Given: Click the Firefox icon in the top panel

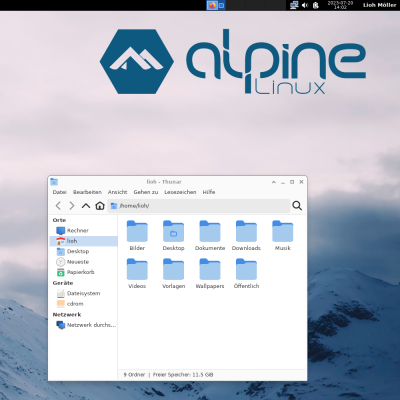Looking at the screenshot, I should click(x=212, y=5).
